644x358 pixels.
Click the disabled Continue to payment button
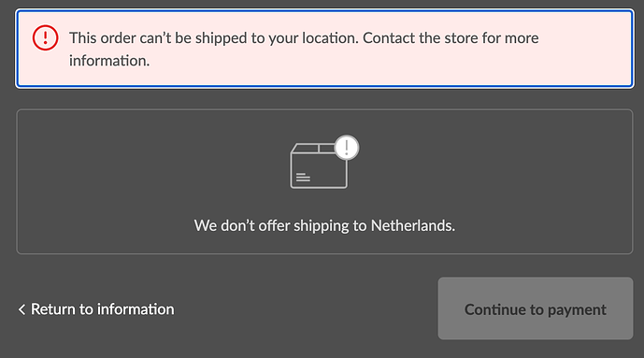[x=536, y=308]
